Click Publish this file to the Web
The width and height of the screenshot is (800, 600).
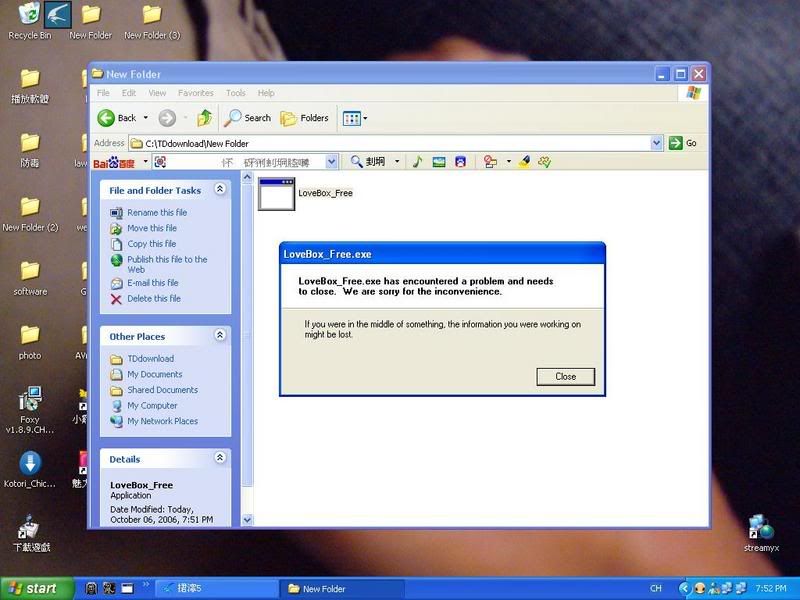click(x=167, y=264)
